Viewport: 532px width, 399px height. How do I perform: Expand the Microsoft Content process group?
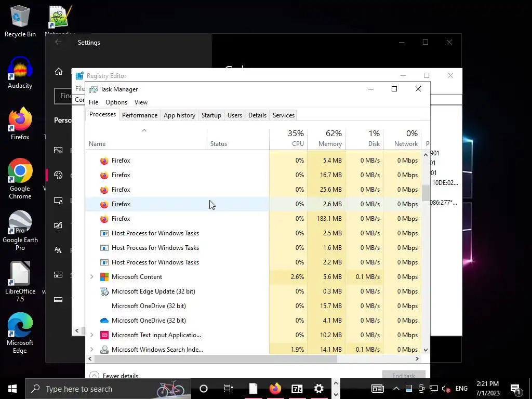(x=91, y=277)
